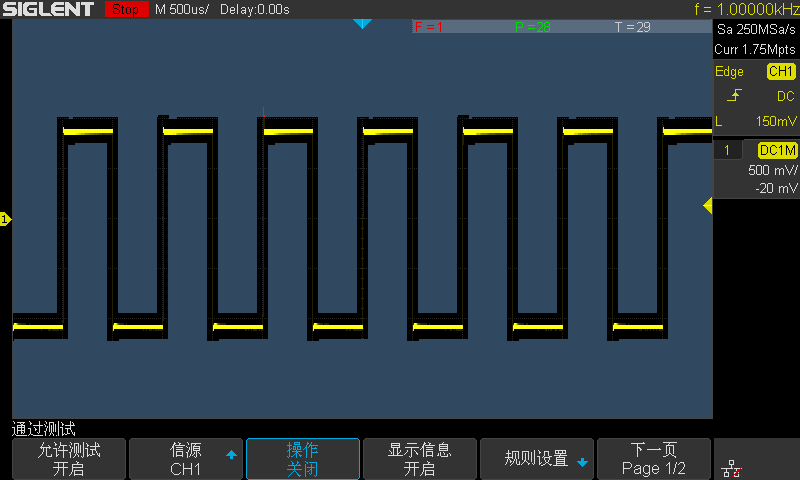The width and height of the screenshot is (800, 480).
Task: Click the Delay:0.00s readout
Action: click(x=255, y=9)
